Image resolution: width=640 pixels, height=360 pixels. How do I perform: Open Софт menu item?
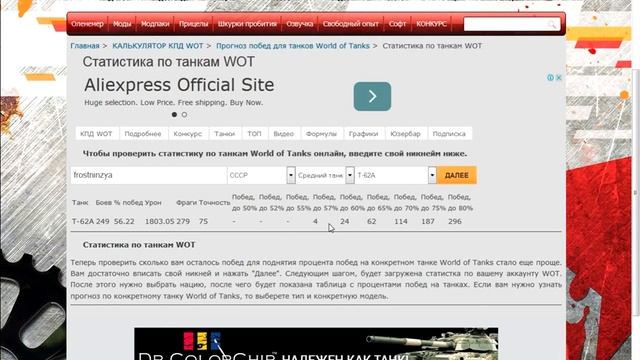tap(397, 24)
